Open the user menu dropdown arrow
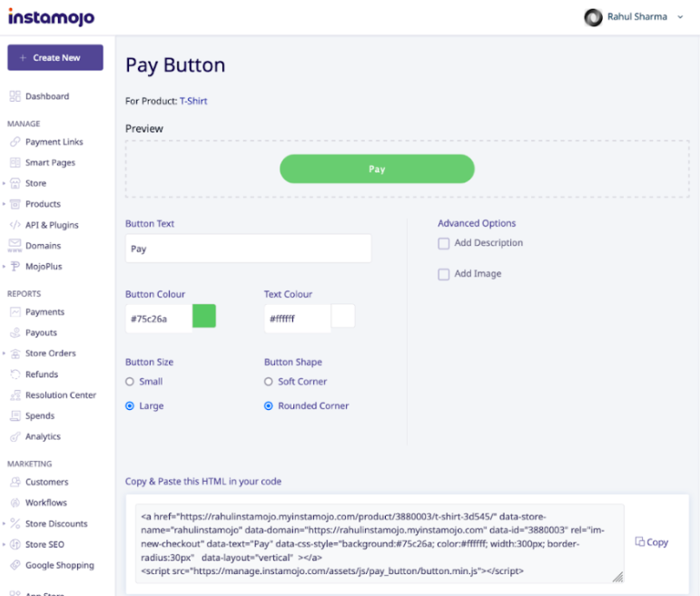The width and height of the screenshot is (700, 596). (x=680, y=17)
